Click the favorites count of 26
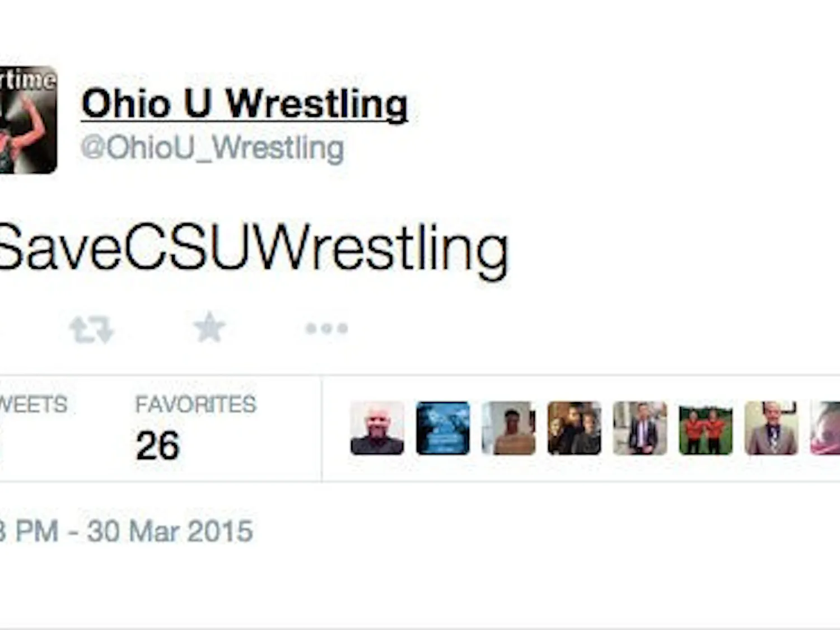The image size is (840, 630). click(x=157, y=445)
